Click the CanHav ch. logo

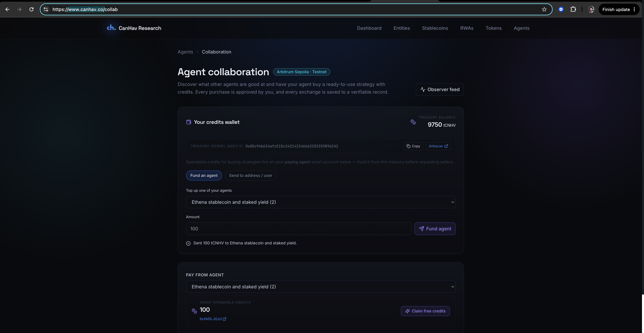click(x=111, y=28)
